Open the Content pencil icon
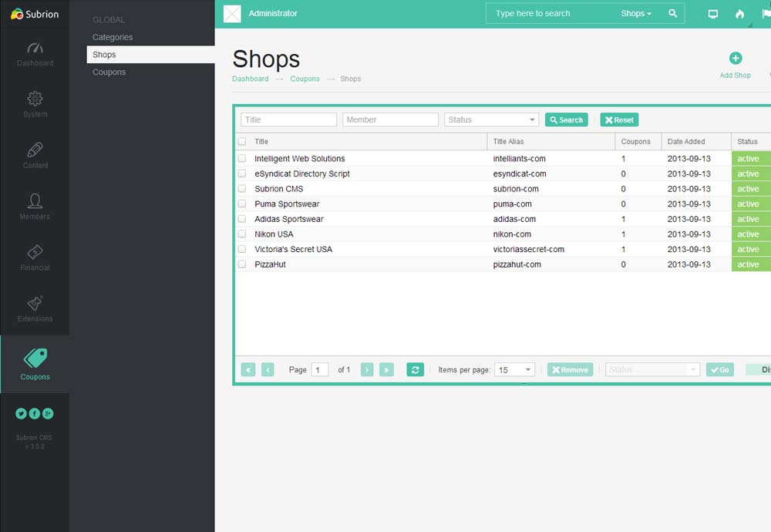Image resolution: width=771 pixels, height=532 pixels. [x=35, y=150]
